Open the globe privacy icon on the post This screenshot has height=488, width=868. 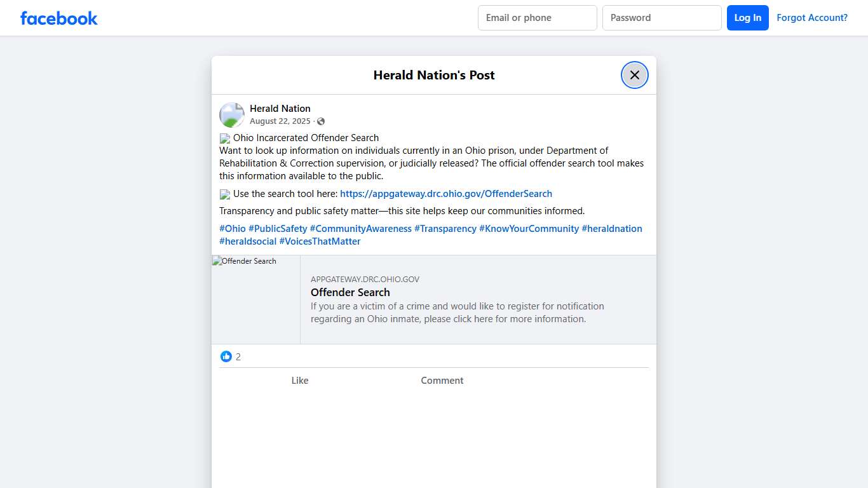(x=321, y=121)
